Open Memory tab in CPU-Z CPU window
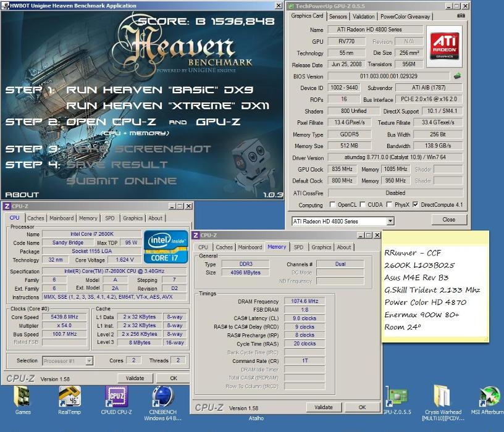 click(88, 218)
